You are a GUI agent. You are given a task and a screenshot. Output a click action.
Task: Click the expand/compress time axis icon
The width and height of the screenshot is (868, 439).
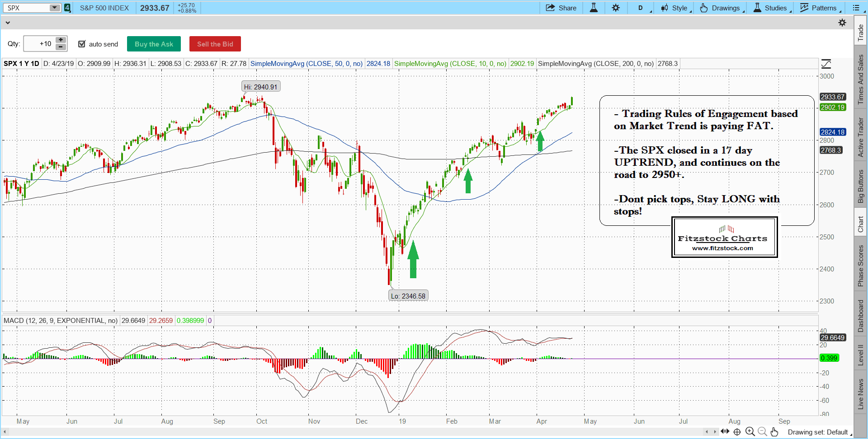[725, 432]
